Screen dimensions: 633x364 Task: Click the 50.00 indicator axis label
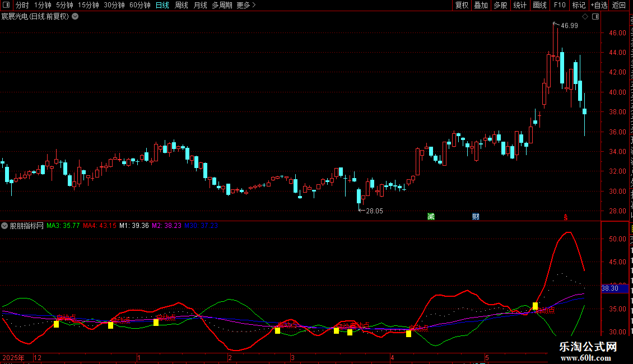(617, 239)
